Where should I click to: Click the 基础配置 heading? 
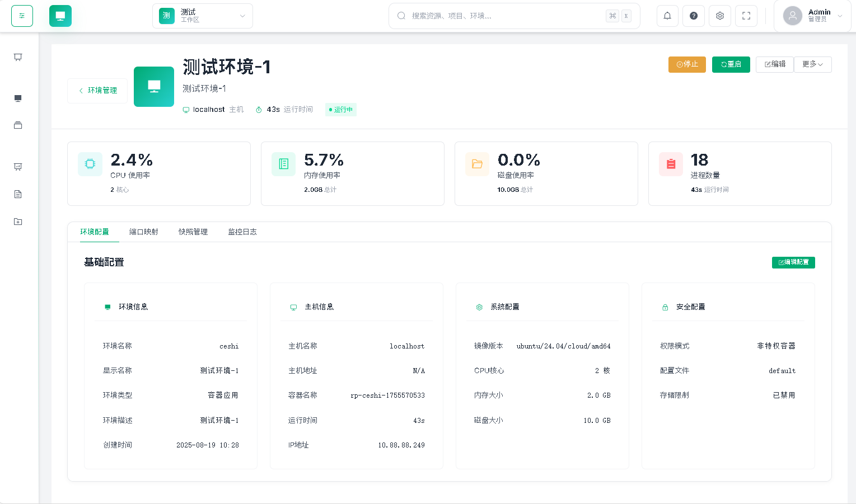[x=104, y=262]
